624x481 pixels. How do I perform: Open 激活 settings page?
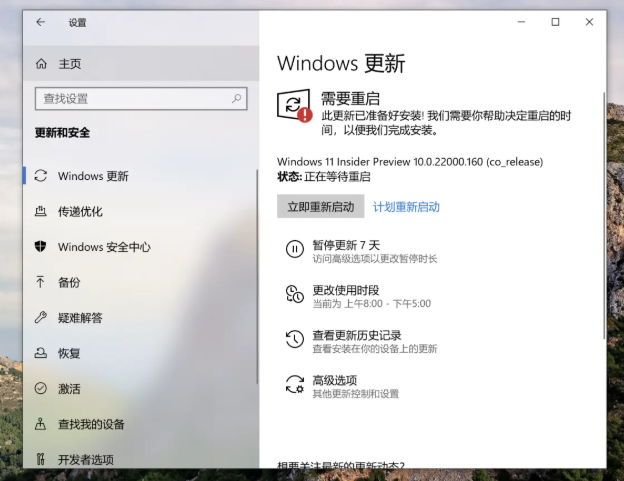click(140, 388)
